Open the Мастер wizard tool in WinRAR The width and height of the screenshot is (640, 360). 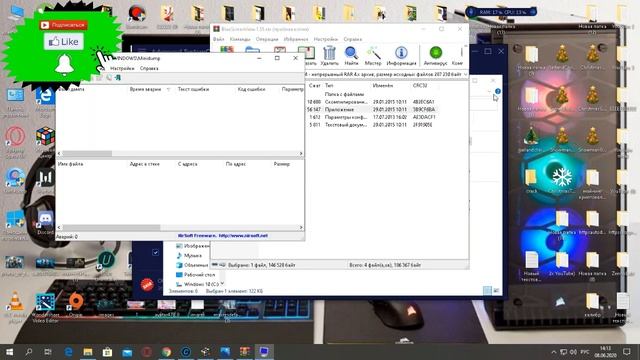[373, 53]
